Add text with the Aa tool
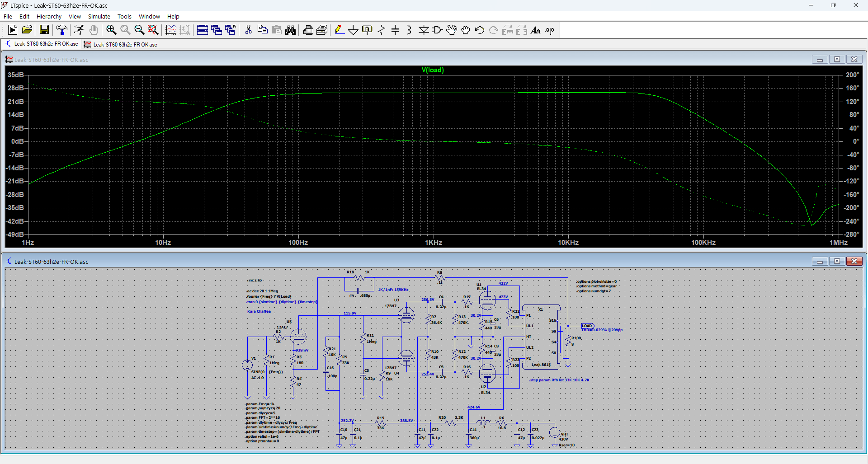 click(x=536, y=30)
